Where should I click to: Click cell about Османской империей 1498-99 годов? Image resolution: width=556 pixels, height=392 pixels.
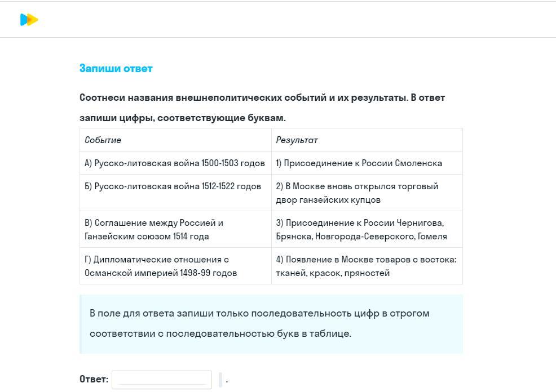pyautogui.click(x=175, y=266)
